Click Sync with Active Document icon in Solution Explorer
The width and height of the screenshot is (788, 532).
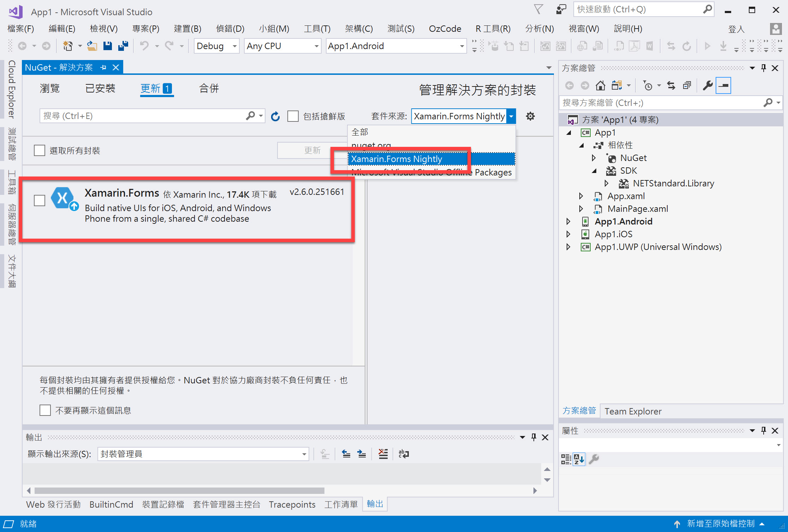[671, 85]
